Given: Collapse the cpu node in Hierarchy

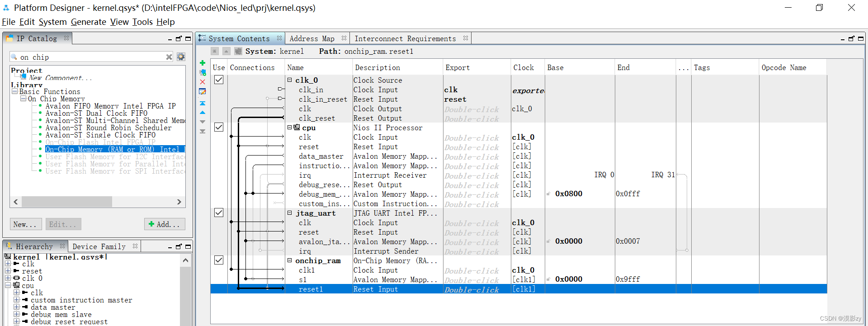Looking at the screenshot, I should coord(8,285).
